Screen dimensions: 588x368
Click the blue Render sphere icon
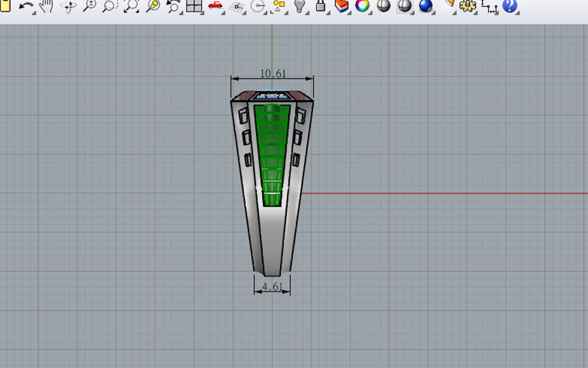click(426, 6)
